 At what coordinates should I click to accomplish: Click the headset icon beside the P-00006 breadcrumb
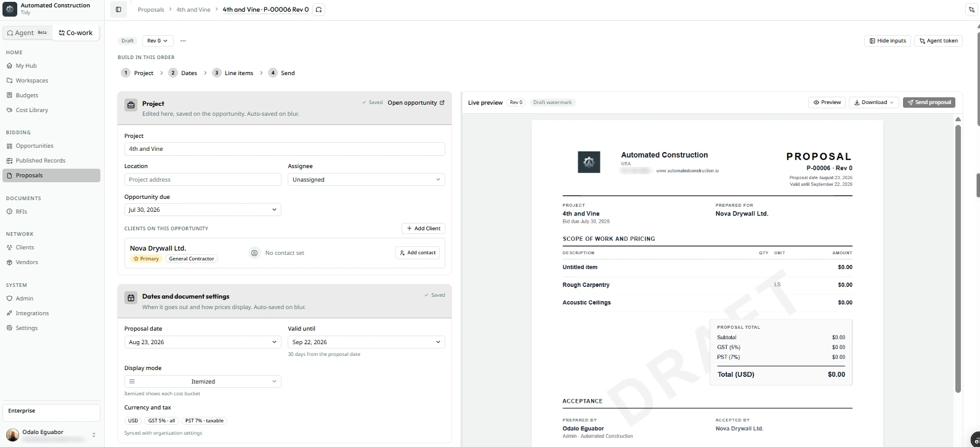pos(318,10)
